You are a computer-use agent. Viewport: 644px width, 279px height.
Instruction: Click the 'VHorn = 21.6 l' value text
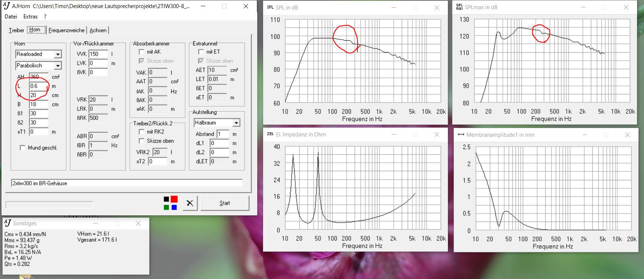point(93,234)
